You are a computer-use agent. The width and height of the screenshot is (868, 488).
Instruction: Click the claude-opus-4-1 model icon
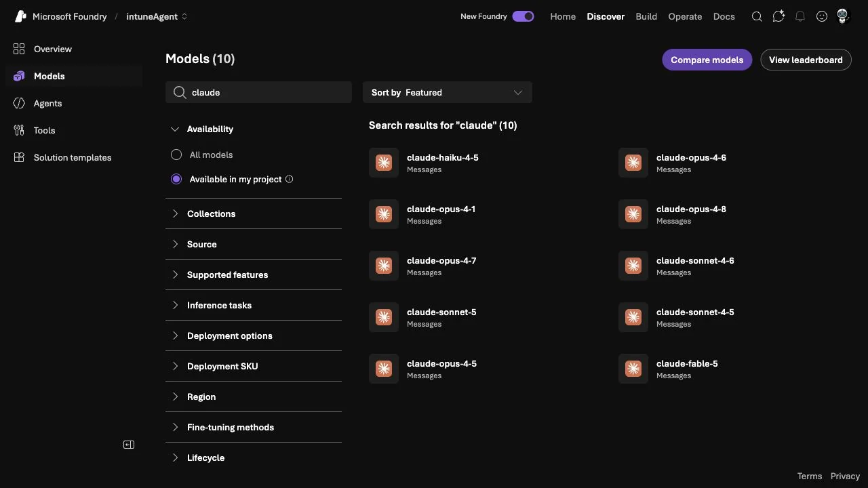pos(384,214)
